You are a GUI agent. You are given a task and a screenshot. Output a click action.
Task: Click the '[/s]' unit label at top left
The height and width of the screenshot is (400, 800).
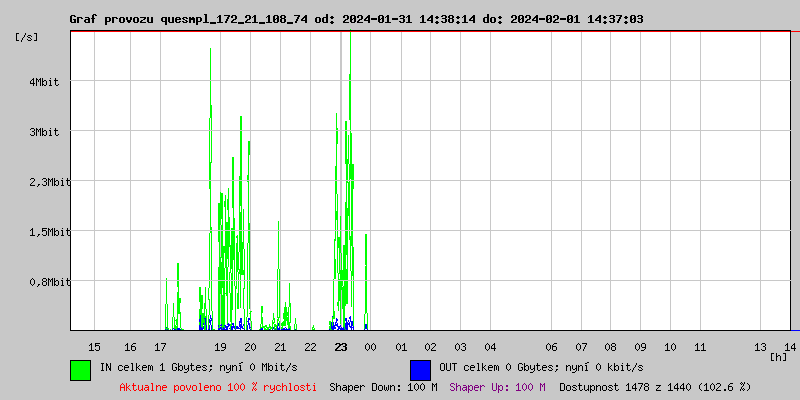click(27, 37)
